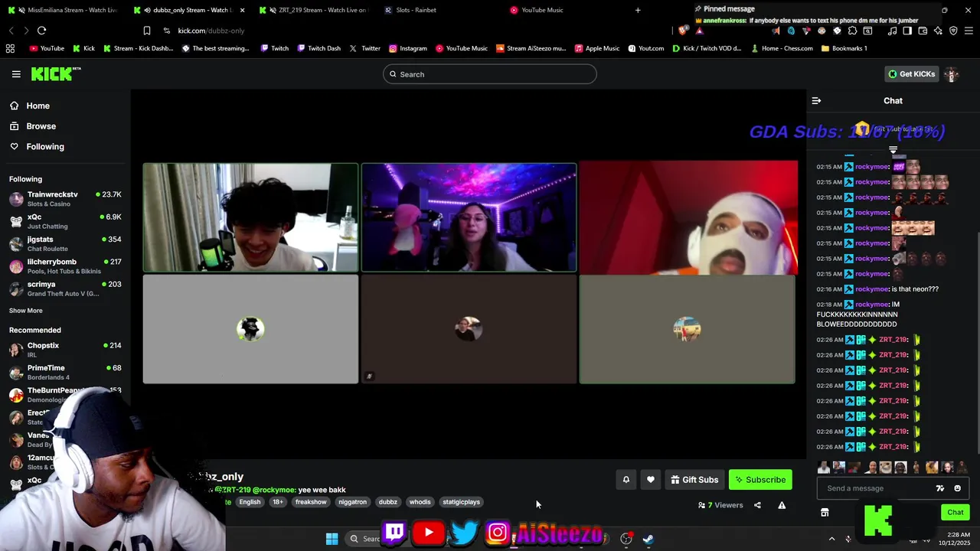Open Chopstix recommended channel
This screenshot has width=980, height=551.
coord(65,350)
